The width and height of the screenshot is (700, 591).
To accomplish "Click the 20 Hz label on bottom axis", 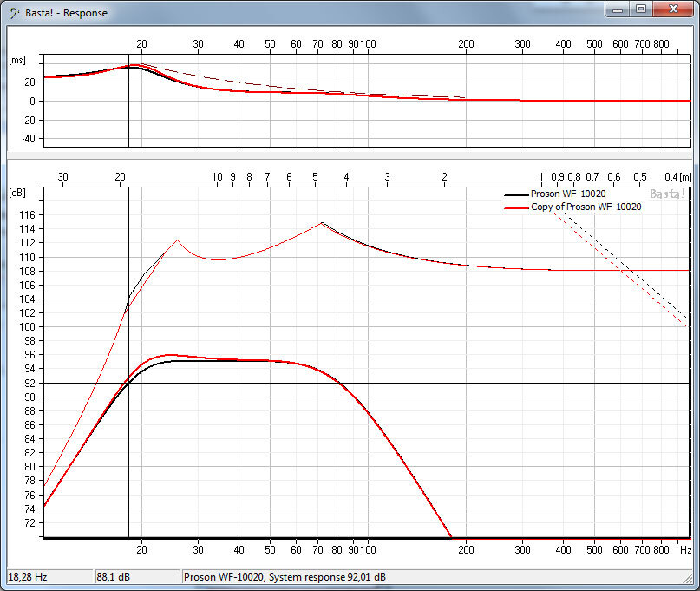I will pyautogui.click(x=141, y=550).
